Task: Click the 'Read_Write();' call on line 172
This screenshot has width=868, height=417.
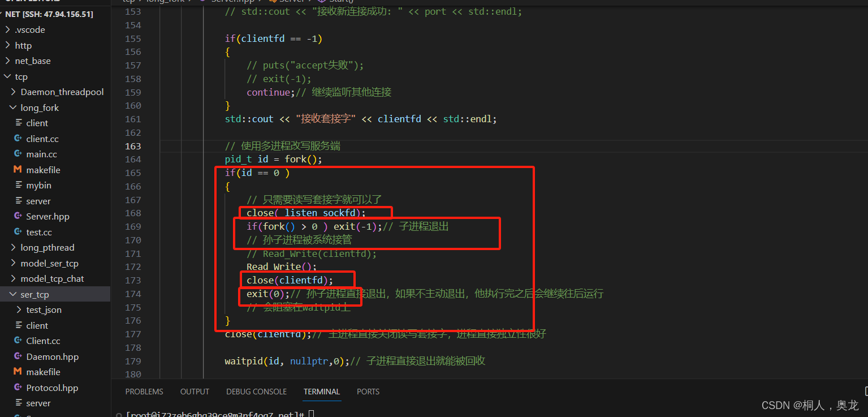Action: [282, 266]
